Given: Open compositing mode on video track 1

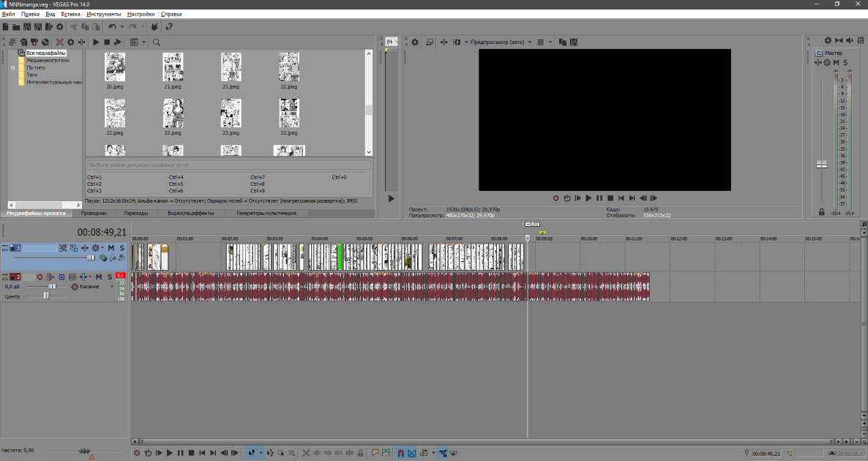Looking at the screenshot, I should [103, 258].
